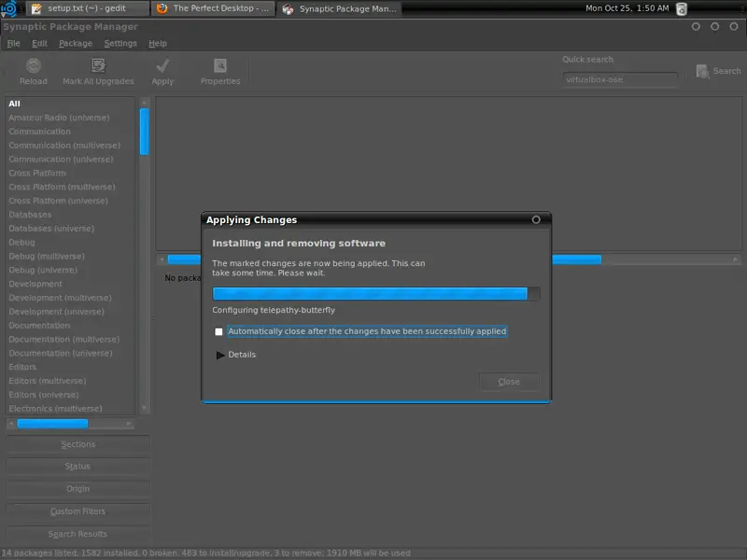Screen dimensions: 747x560
Task: Toggle automatically close after changes checkbox
Action: [x=218, y=331]
